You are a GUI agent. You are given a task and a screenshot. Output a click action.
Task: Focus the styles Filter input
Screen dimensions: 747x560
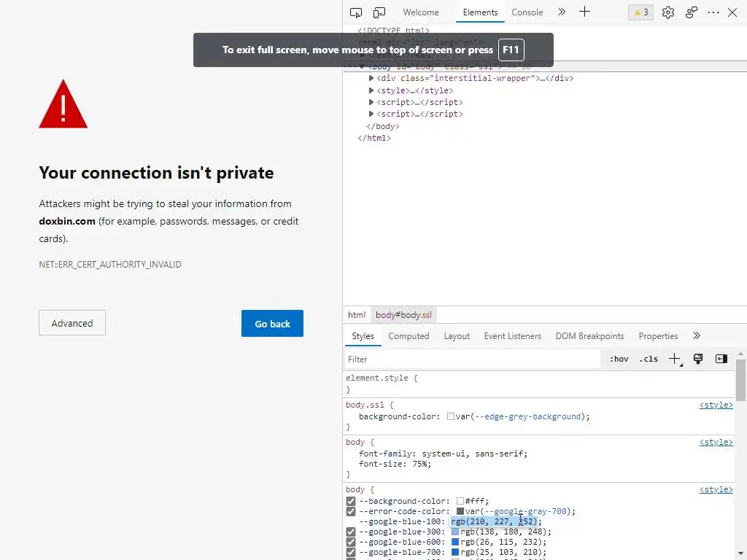pyautogui.click(x=472, y=359)
